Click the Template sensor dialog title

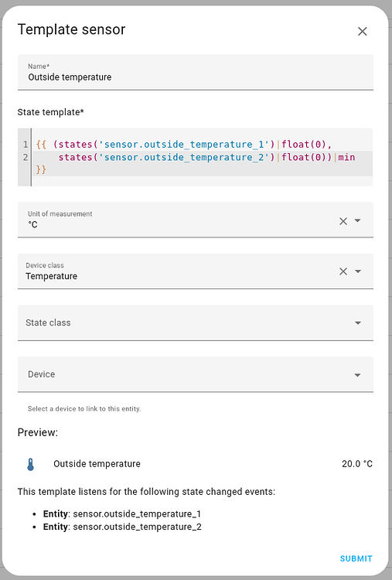tap(72, 29)
